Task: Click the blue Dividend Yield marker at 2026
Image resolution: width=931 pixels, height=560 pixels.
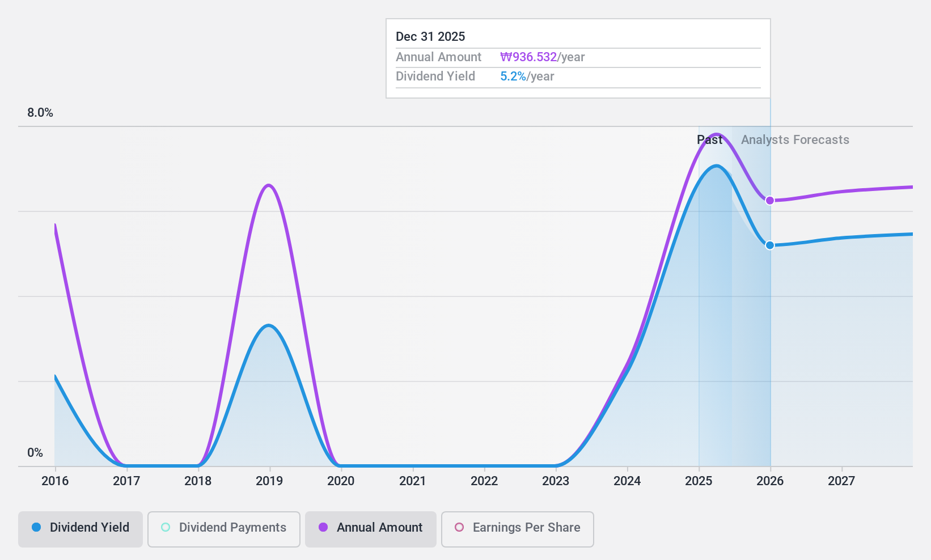Action: (770, 245)
